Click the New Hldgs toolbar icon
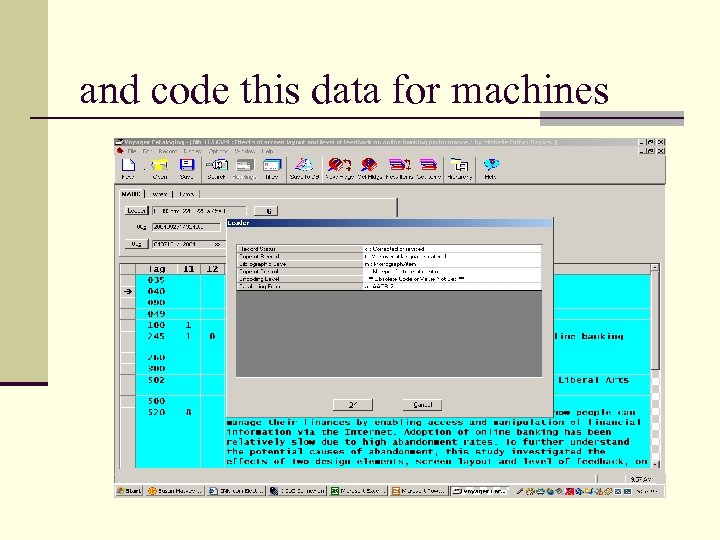 [339, 169]
